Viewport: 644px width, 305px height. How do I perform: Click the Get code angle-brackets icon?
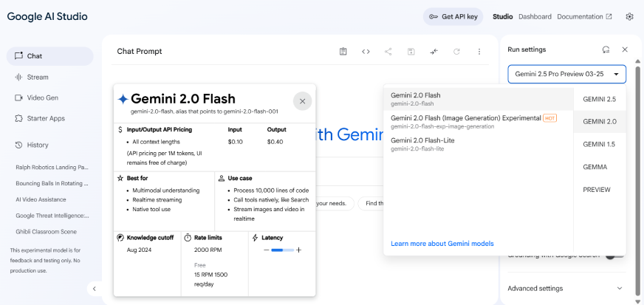click(366, 51)
